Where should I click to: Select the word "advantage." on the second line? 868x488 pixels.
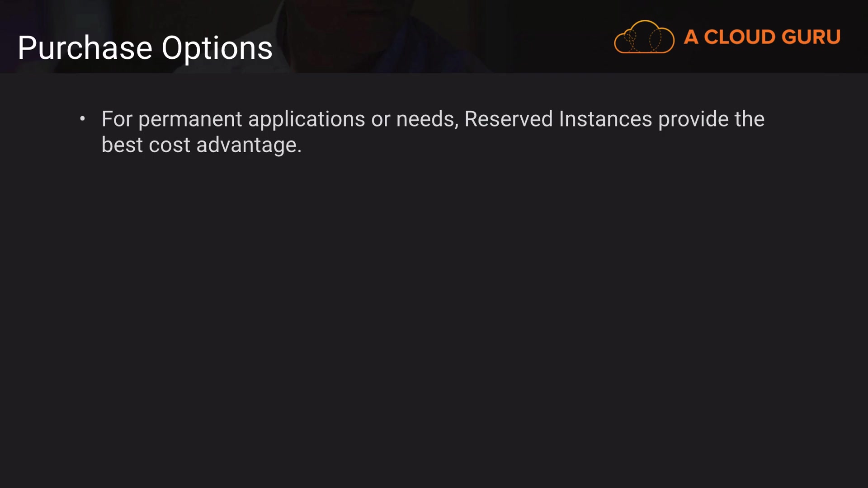coord(249,145)
